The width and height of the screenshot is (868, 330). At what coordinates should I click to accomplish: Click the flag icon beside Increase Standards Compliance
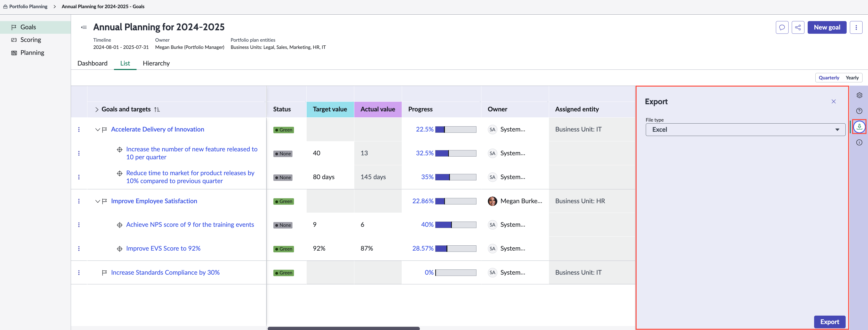105,273
